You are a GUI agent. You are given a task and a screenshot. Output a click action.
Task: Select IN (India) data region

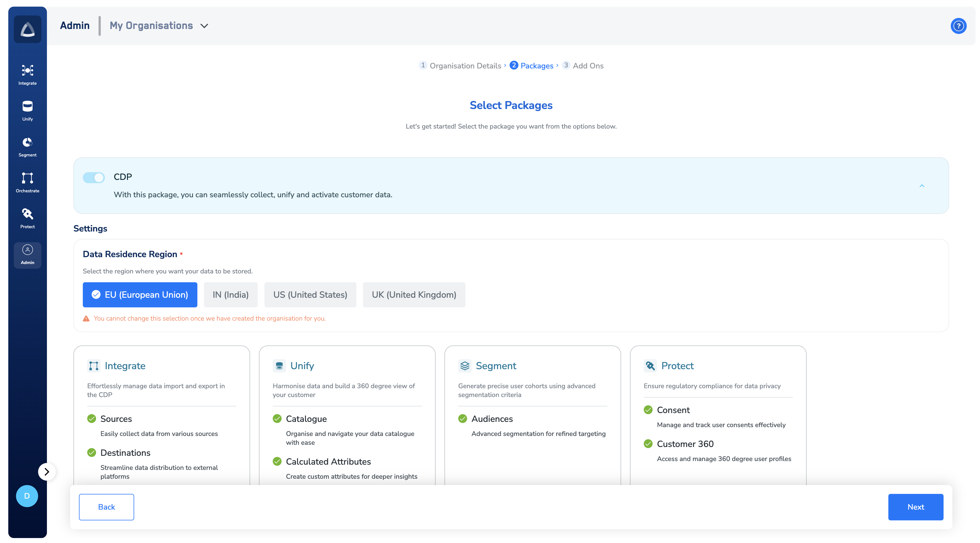(x=231, y=295)
